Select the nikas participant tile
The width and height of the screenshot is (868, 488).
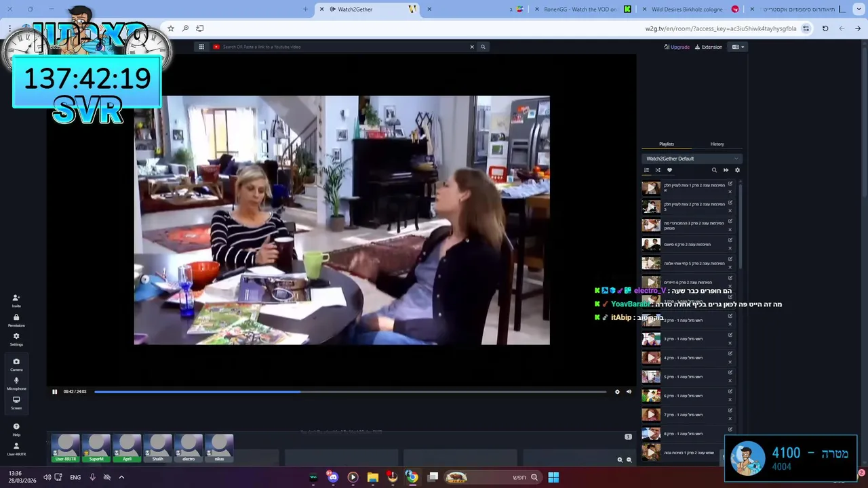(x=219, y=449)
